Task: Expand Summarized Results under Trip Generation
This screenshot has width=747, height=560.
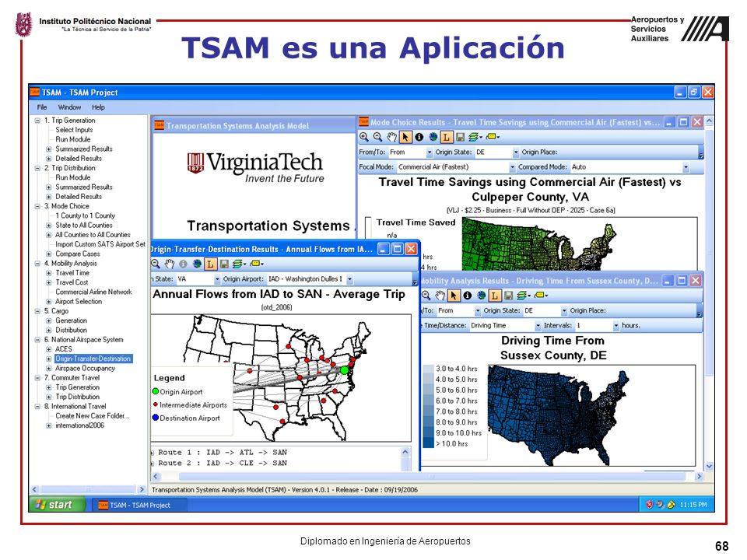Action: (48, 149)
